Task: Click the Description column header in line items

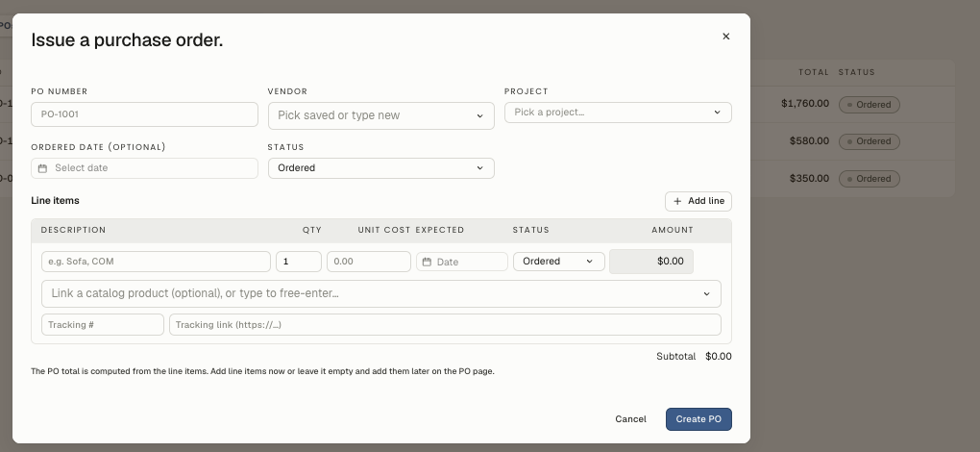Action: pyautogui.click(x=73, y=230)
